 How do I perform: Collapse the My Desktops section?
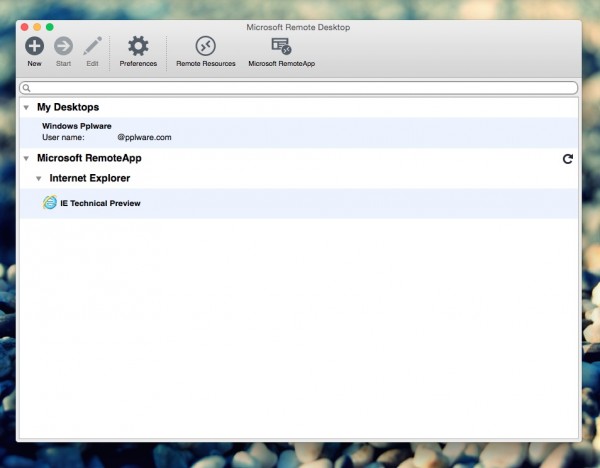pos(26,108)
